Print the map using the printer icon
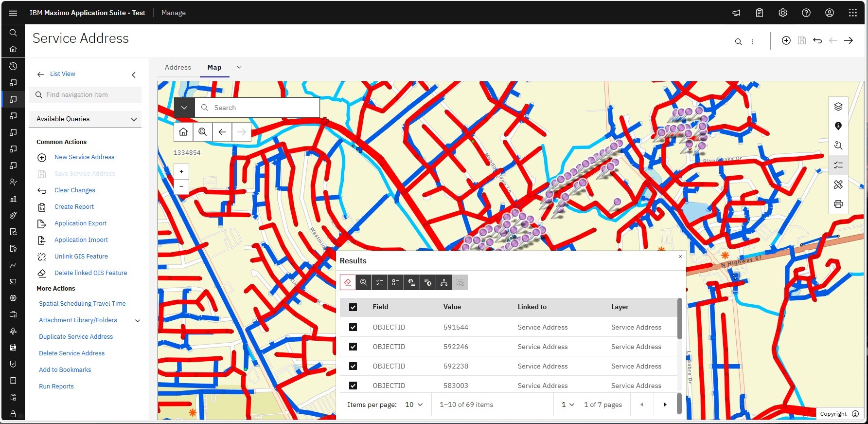 click(838, 204)
